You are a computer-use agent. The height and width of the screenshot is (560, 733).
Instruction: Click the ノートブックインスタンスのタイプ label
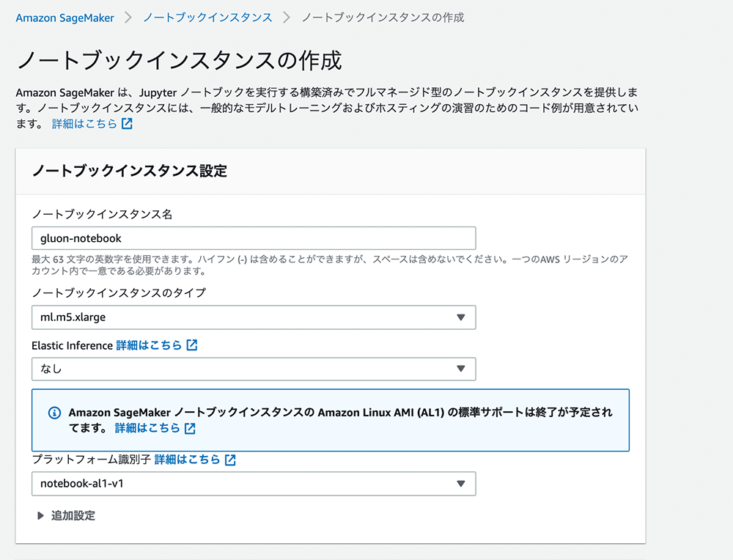point(119,293)
